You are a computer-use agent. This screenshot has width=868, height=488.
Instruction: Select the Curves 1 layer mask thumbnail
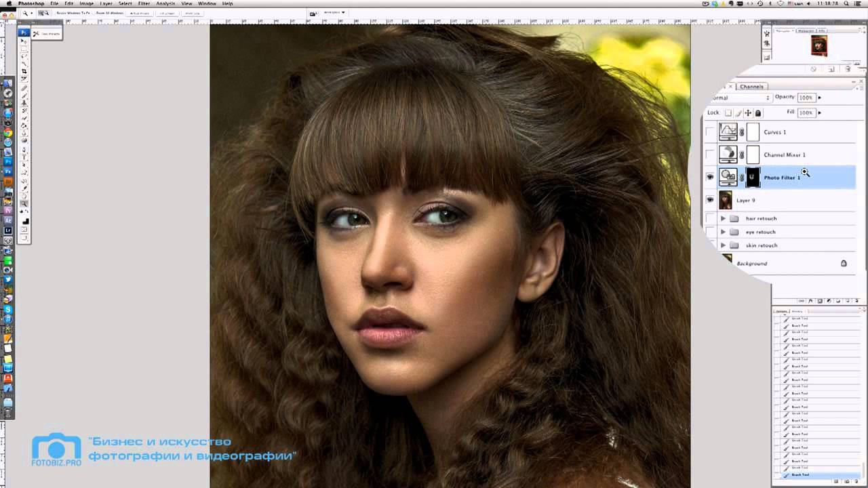(753, 132)
